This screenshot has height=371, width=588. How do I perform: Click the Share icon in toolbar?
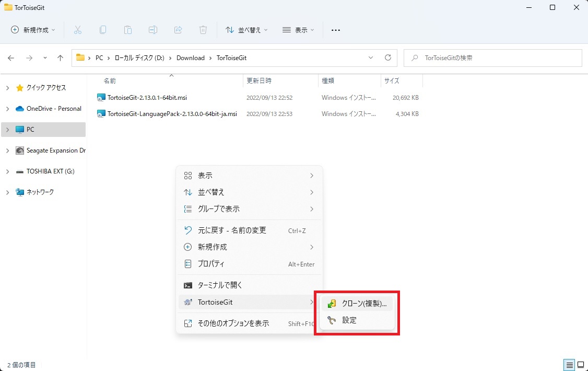tap(178, 30)
